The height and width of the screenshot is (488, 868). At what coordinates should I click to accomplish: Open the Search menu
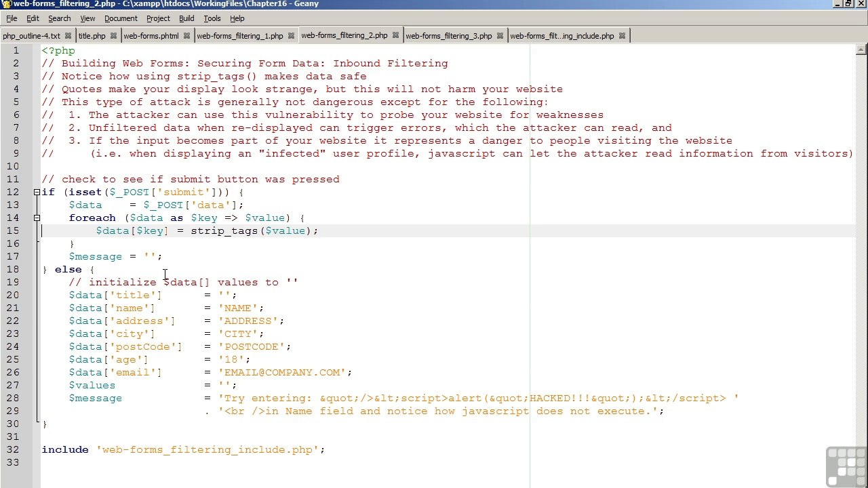[x=59, y=18]
